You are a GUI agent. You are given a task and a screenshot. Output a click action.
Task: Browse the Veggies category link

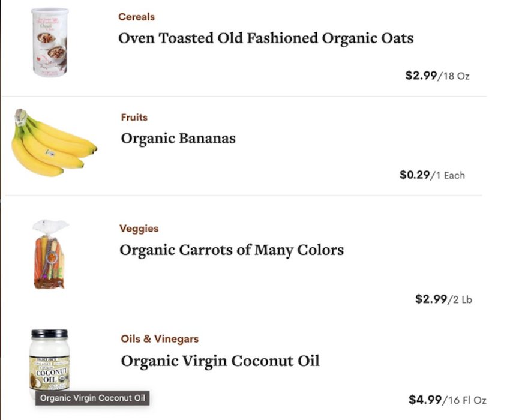click(x=139, y=229)
